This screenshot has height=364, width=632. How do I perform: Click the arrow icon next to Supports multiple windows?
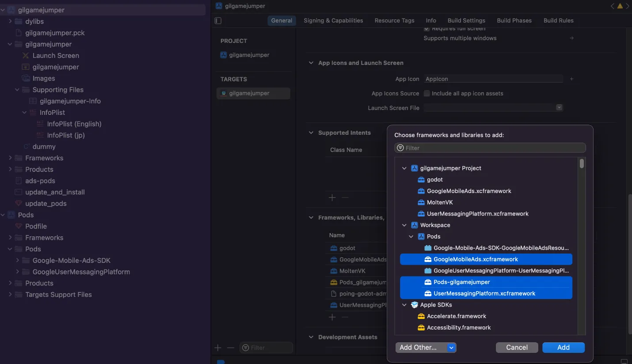(571, 38)
